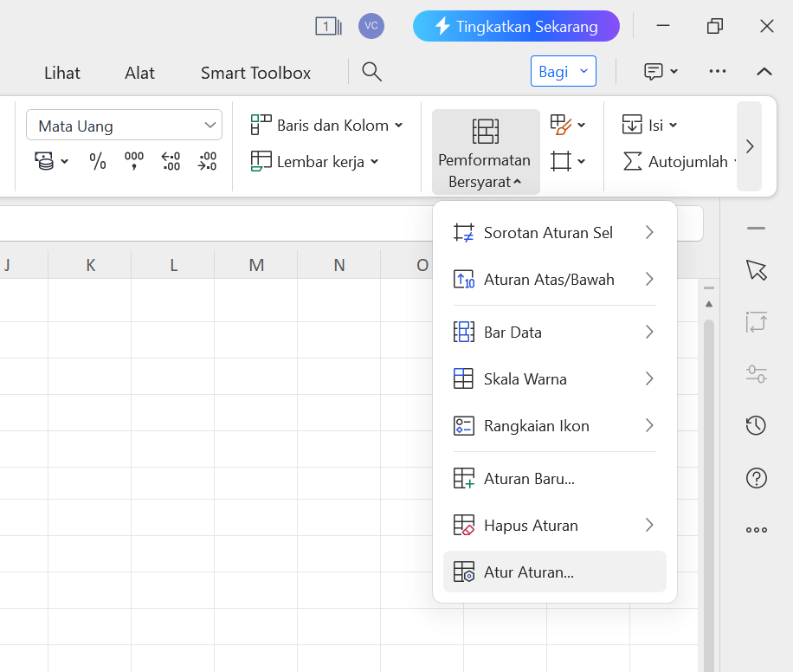Click the sidebar adjustment sliders icon

coord(756,373)
